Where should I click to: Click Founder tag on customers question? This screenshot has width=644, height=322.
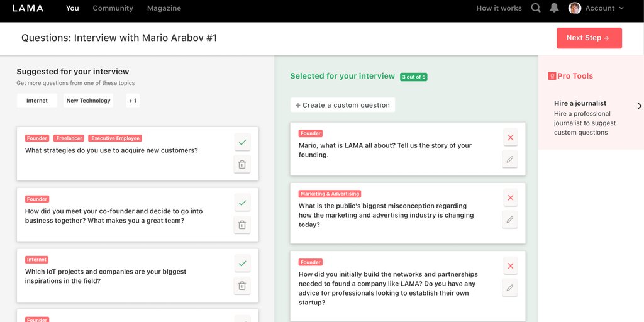(37, 138)
